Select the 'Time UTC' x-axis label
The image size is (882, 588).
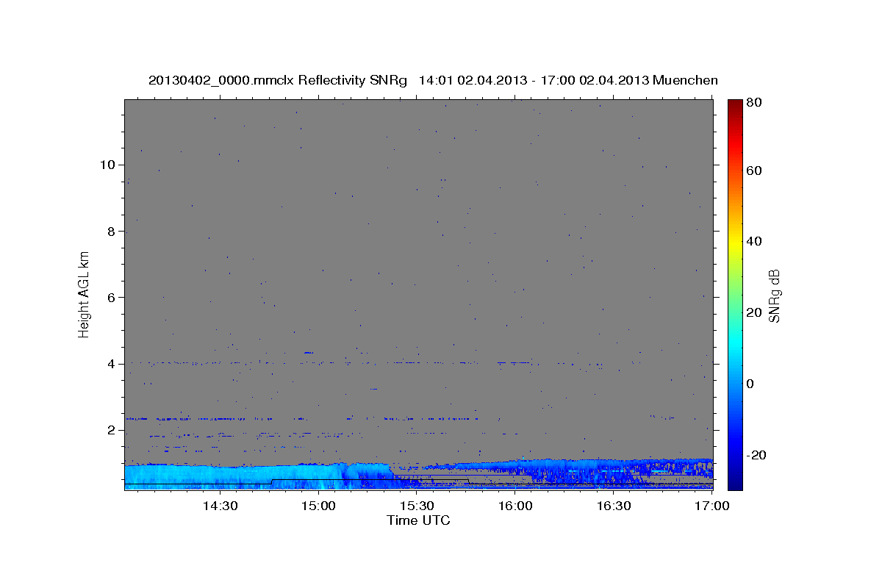tap(418, 520)
